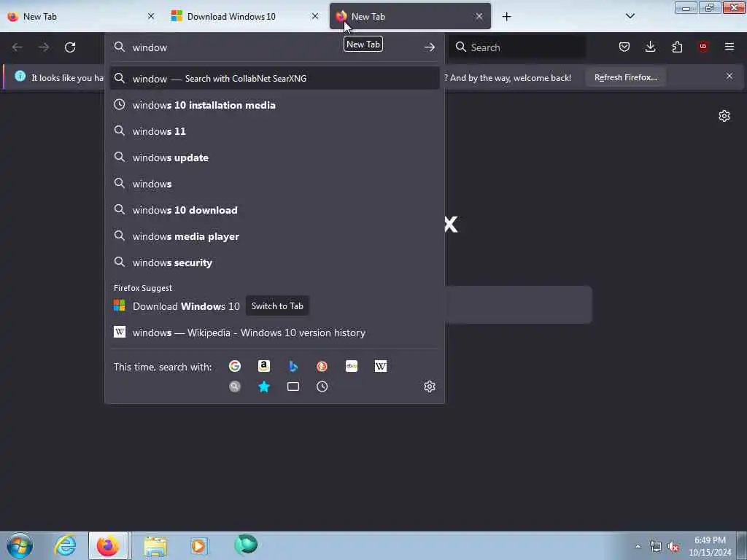747x560 pixels.
Task: Click the Switch to Tab button
Action: coord(277,306)
